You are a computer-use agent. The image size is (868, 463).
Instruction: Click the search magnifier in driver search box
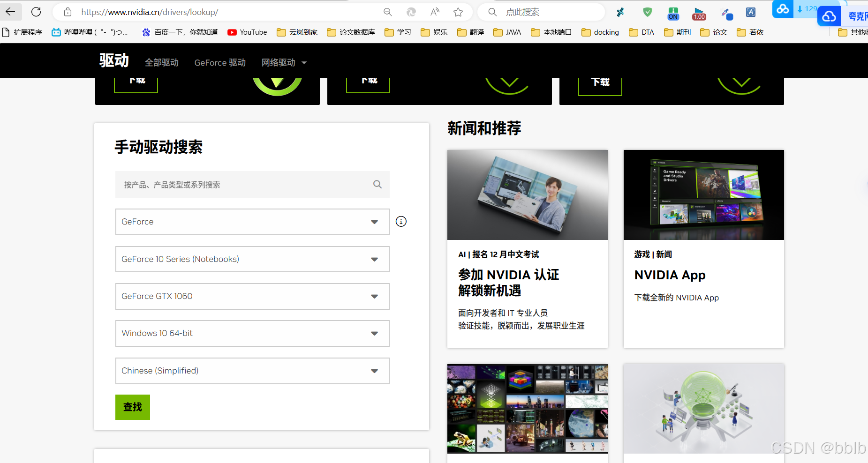pos(377,184)
